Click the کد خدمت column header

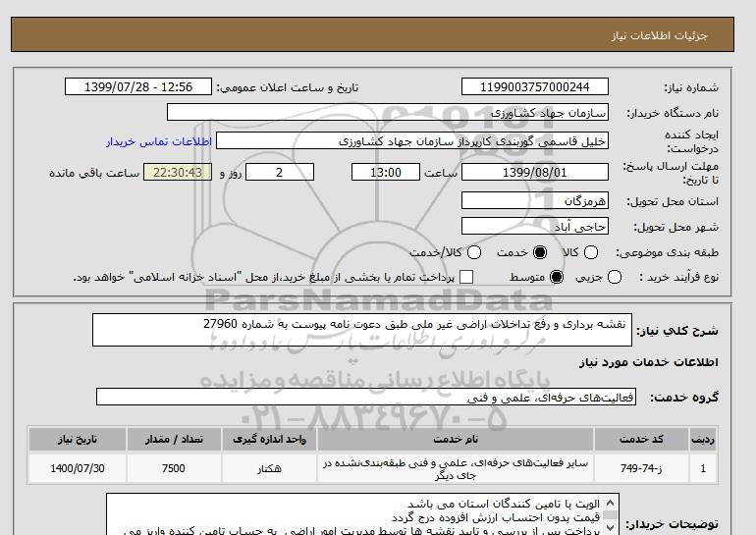point(641,440)
